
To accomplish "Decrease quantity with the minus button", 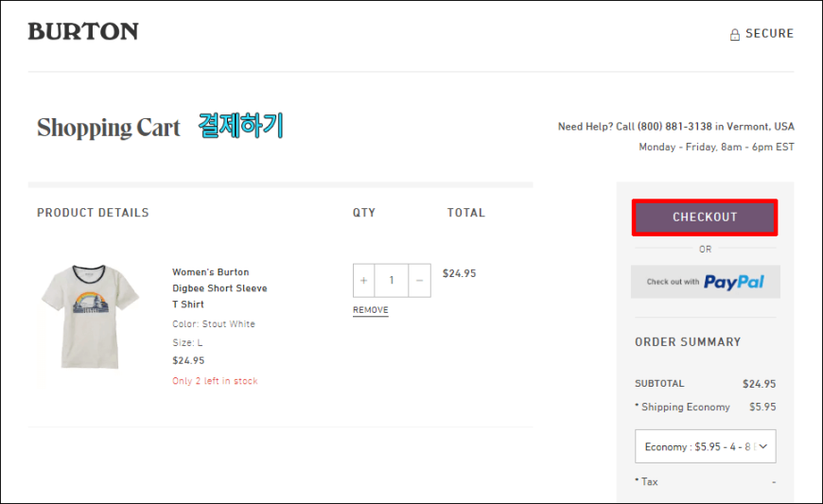I will tap(419, 281).
